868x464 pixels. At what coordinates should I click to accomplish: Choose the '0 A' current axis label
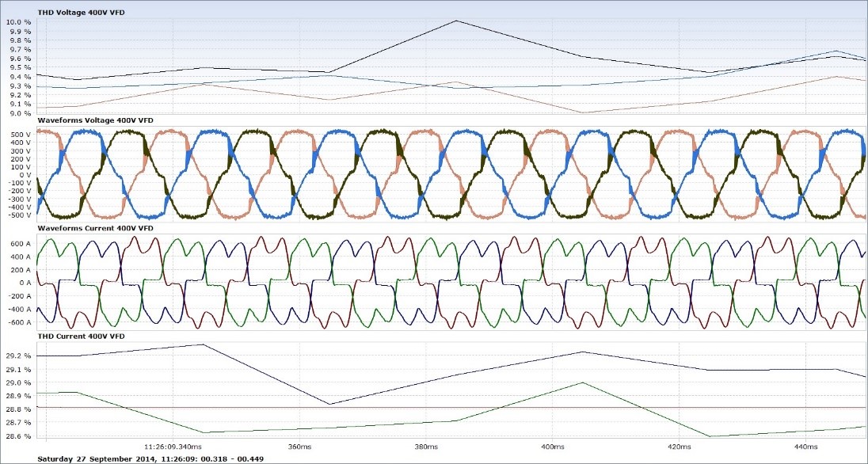tap(25, 283)
